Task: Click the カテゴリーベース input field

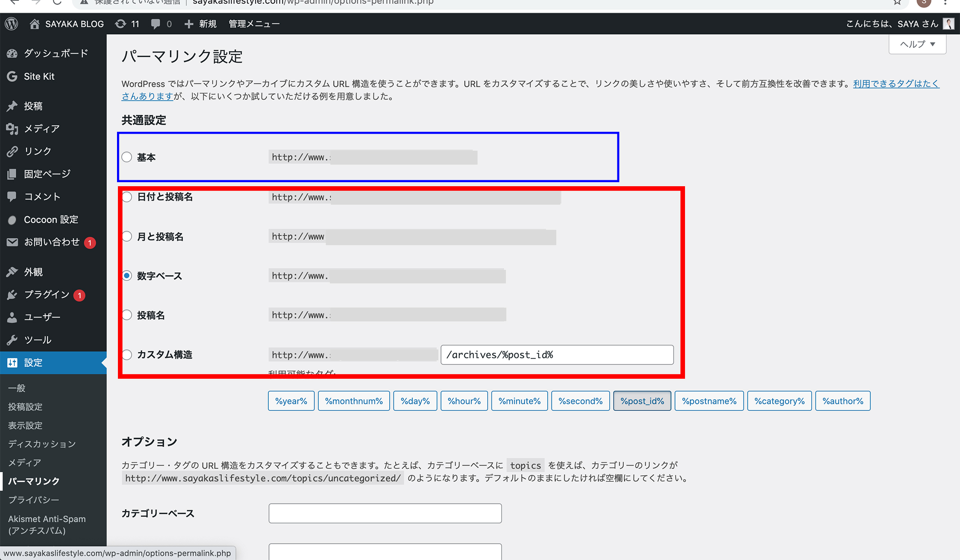Action: tap(385, 513)
